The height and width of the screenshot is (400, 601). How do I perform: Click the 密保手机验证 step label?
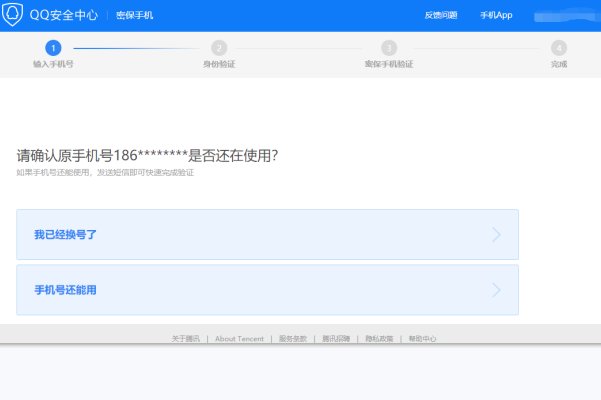[x=389, y=64]
